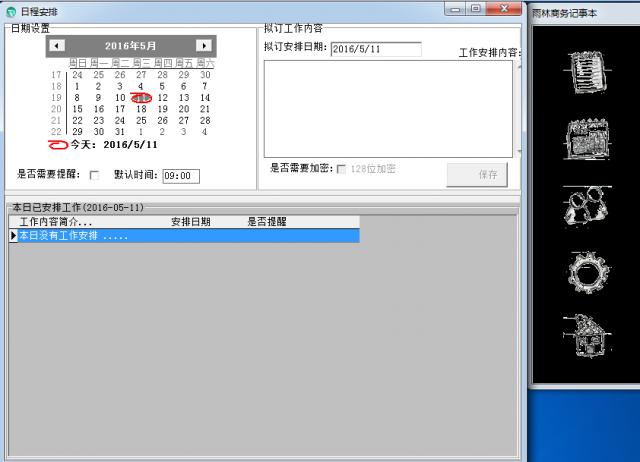640x462 pixels.
Task: Toggle the 128位加密 encryption checkbox
Action: 341,169
